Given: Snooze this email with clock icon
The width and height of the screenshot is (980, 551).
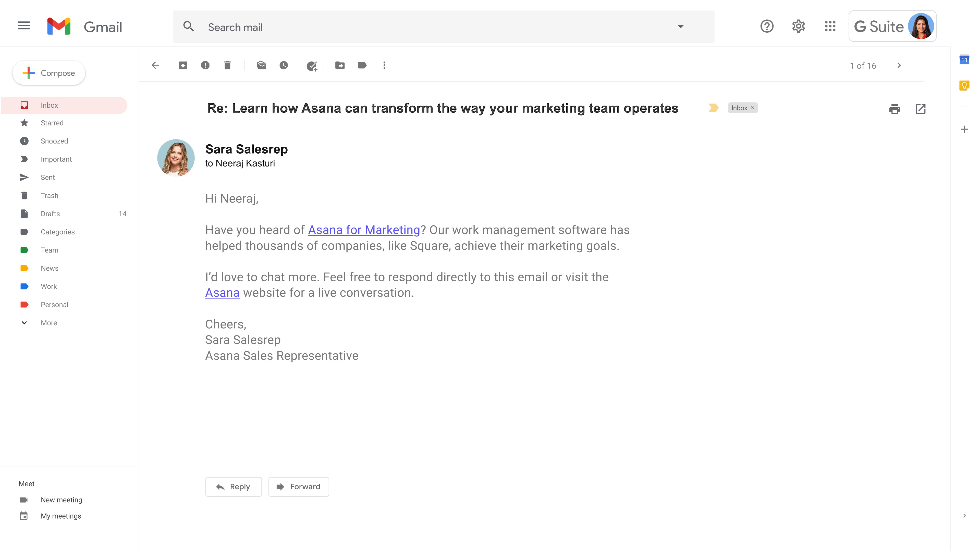Looking at the screenshot, I should click(284, 65).
